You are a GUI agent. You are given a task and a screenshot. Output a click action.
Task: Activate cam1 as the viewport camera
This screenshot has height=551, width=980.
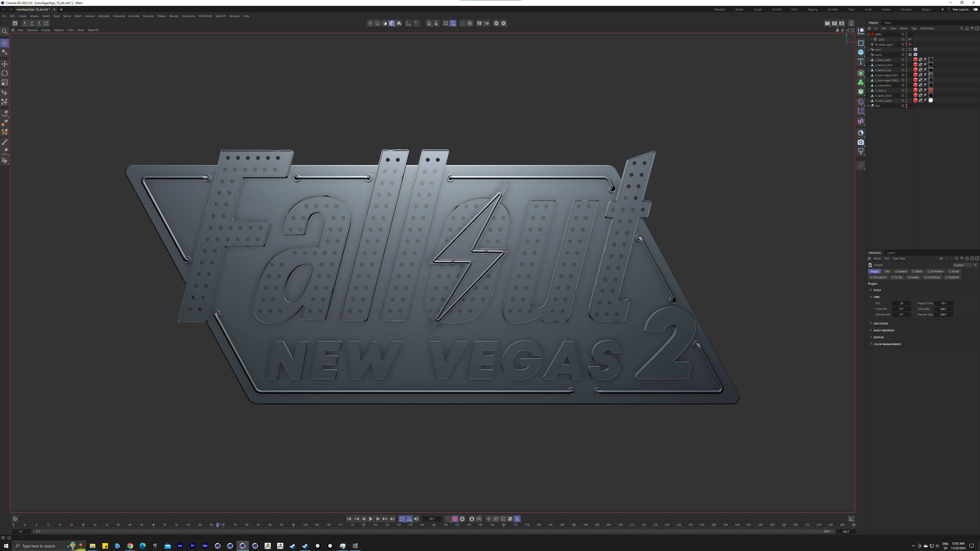pyautogui.click(x=910, y=49)
